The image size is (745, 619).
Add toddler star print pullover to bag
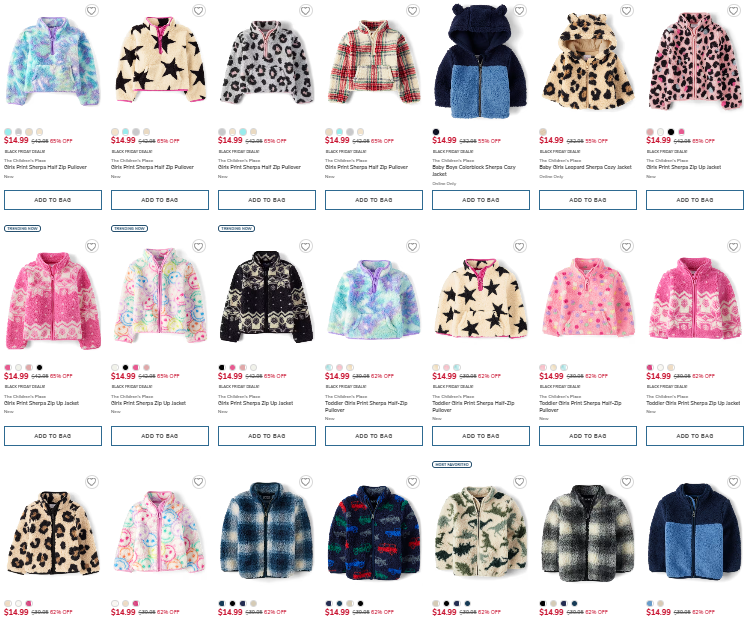[481, 436]
